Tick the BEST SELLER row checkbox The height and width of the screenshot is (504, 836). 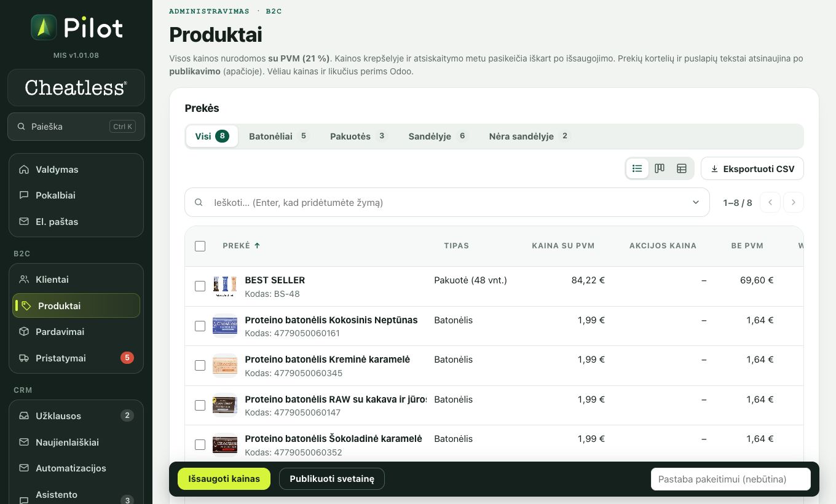200,286
